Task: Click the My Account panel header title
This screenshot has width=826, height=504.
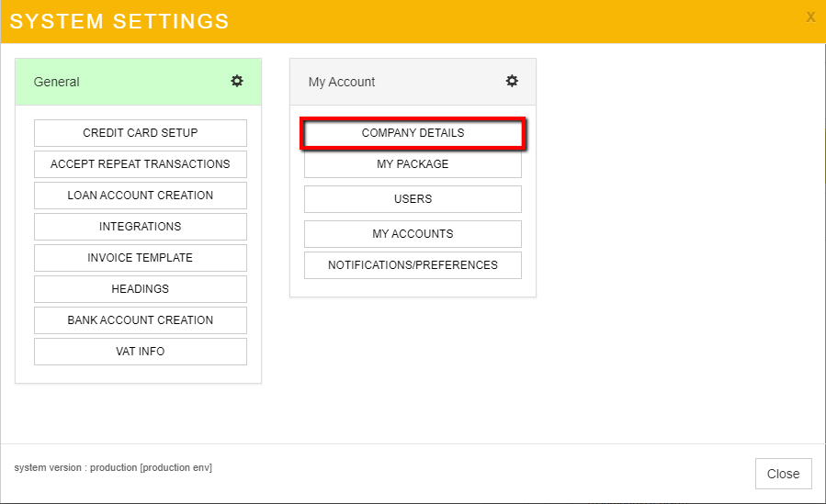Action: (x=342, y=82)
